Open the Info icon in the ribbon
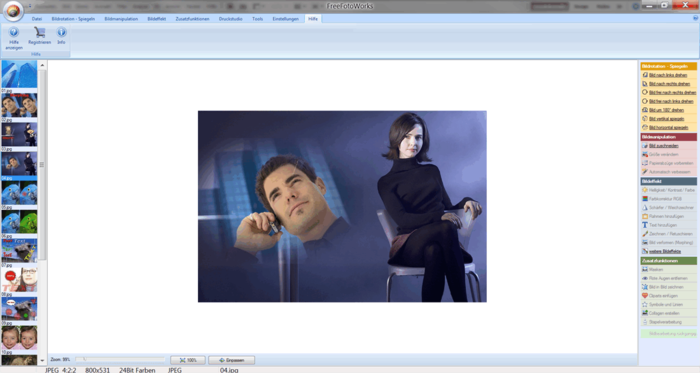 coord(61,32)
